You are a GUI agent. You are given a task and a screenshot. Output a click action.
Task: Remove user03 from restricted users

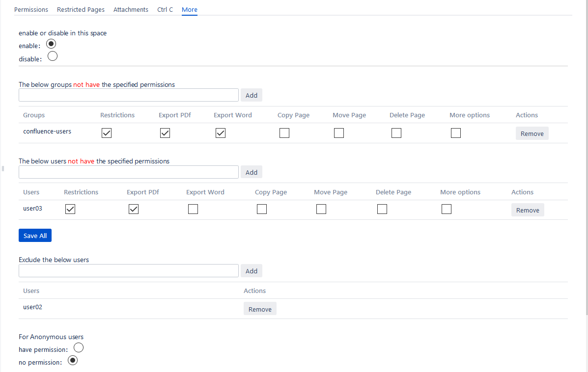[528, 210]
